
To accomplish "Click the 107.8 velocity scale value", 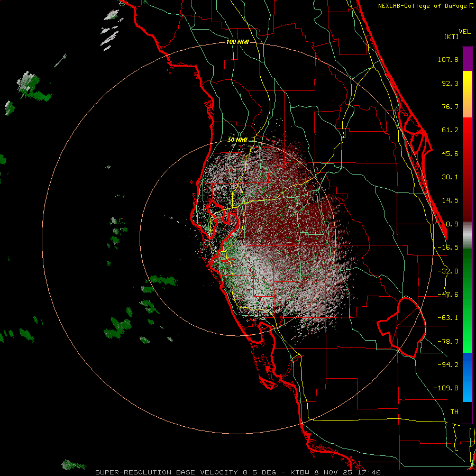I will (448, 59).
